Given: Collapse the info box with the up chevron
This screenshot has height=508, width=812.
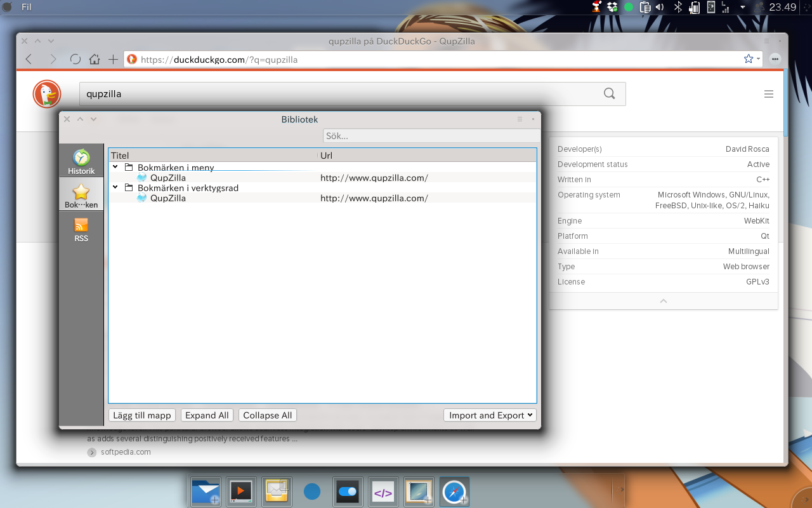Looking at the screenshot, I should (664, 301).
